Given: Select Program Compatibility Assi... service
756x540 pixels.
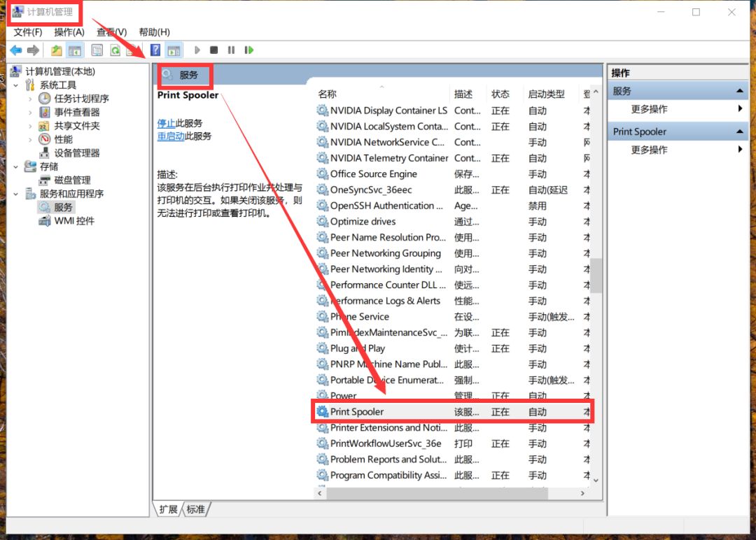Looking at the screenshot, I should pos(452,476).
